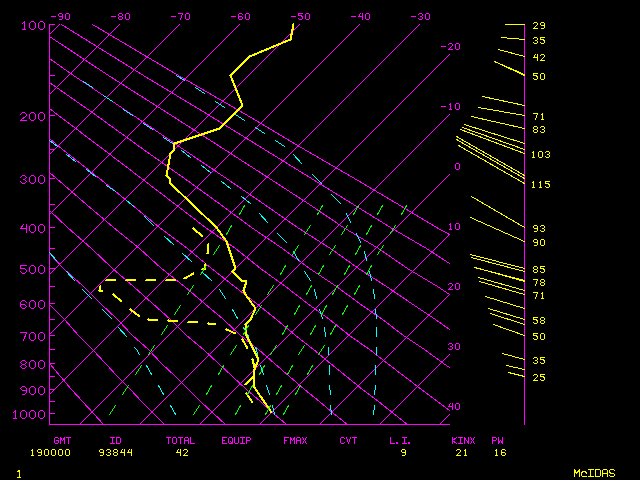Click the TOTAL index label

(x=181, y=440)
